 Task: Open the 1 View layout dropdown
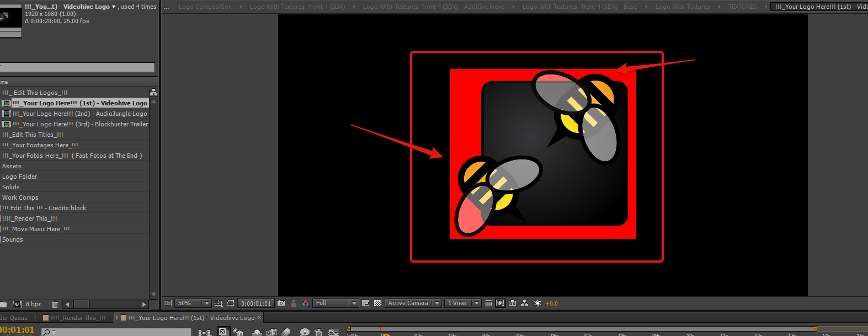coord(462,303)
